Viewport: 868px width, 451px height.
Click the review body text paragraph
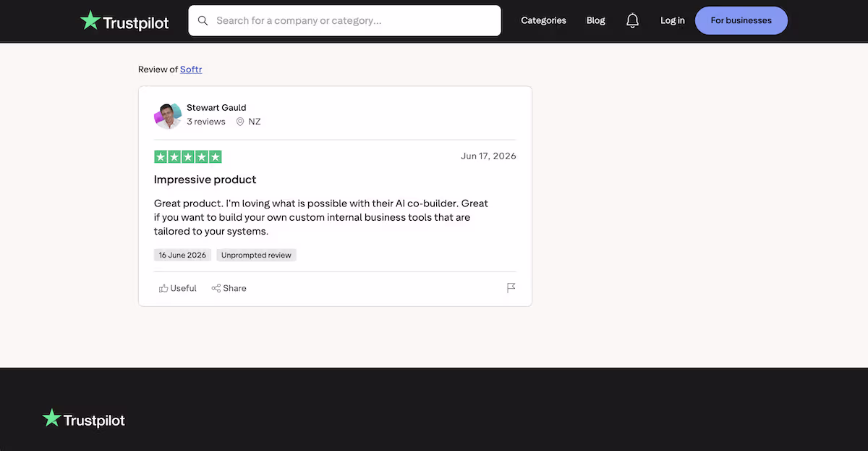coord(321,217)
